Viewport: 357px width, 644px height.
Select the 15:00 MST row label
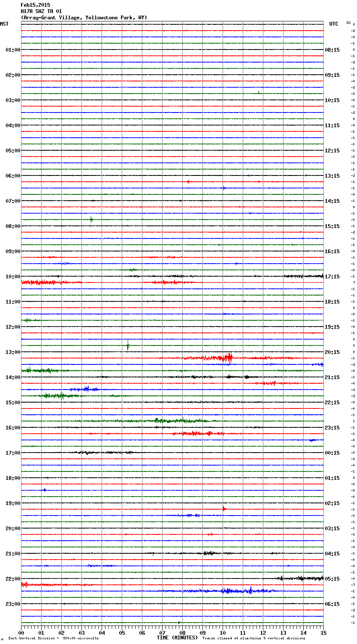[13, 403]
